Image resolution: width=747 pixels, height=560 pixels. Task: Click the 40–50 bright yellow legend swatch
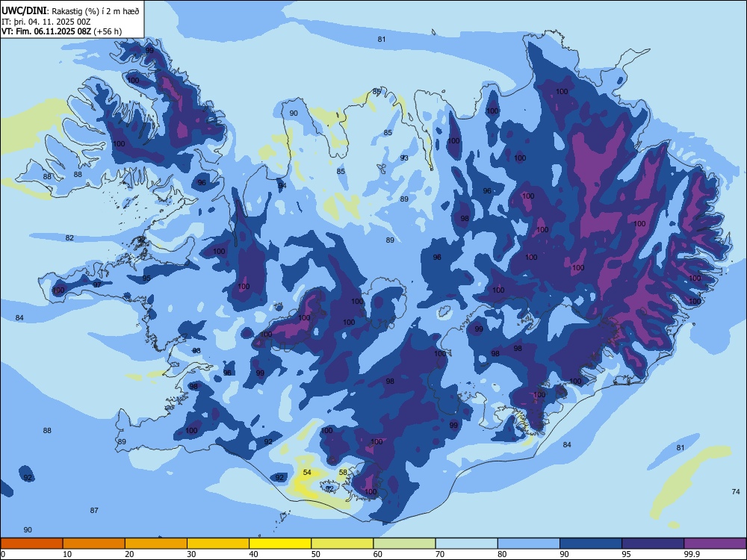(x=280, y=544)
